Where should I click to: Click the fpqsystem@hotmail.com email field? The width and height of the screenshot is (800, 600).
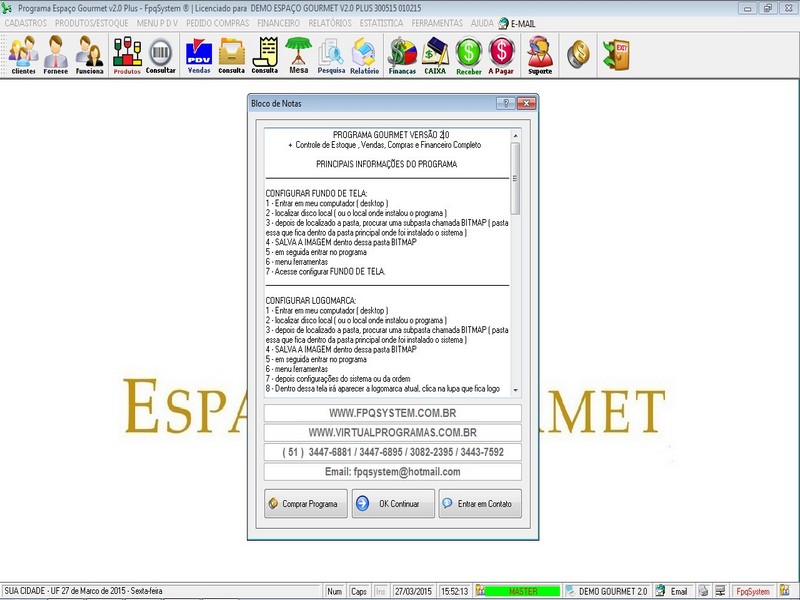pos(392,472)
